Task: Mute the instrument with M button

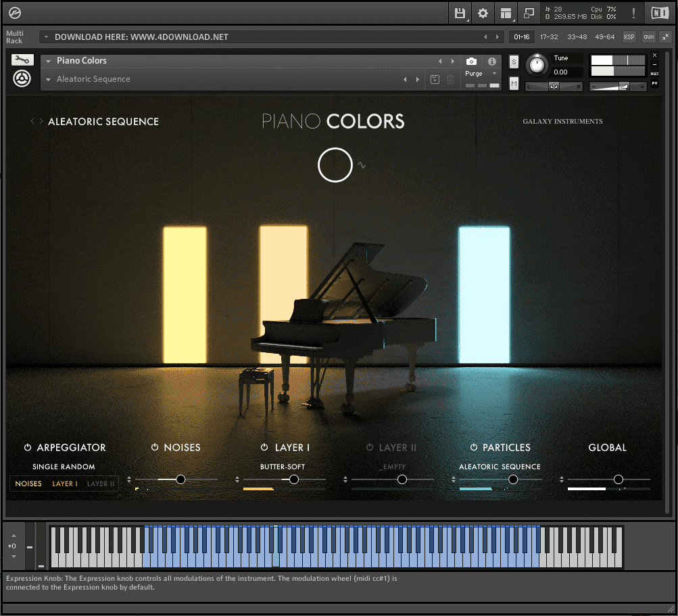Action: click(x=514, y=83)
